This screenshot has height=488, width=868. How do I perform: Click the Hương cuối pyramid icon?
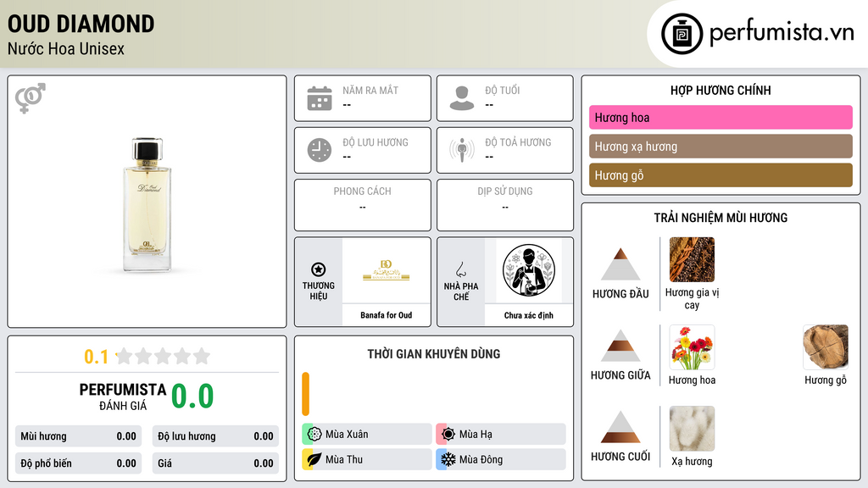point(620,427)
